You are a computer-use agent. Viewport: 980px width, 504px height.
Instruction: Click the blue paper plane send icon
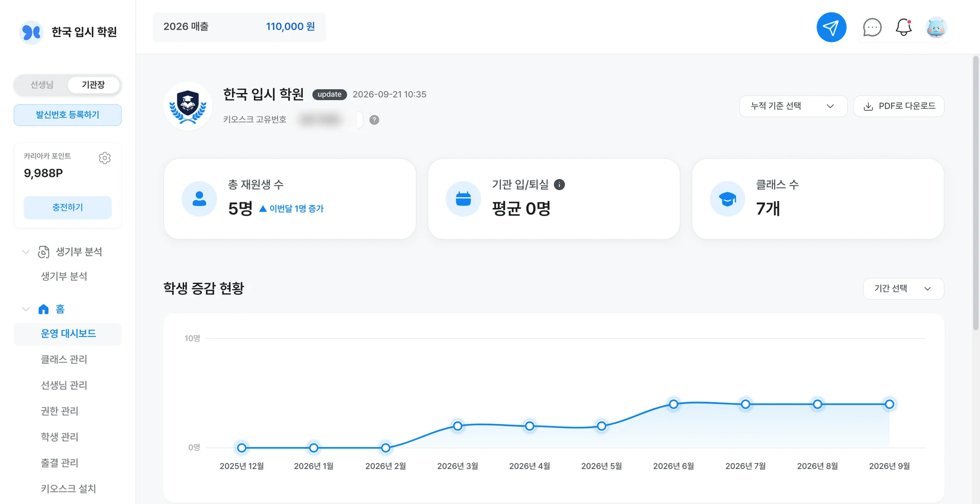[831, 27]
